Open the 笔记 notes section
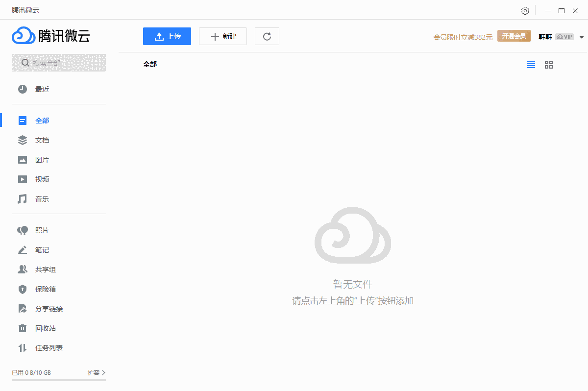Screen dimensions: 588x391 (x=42, y=249)
